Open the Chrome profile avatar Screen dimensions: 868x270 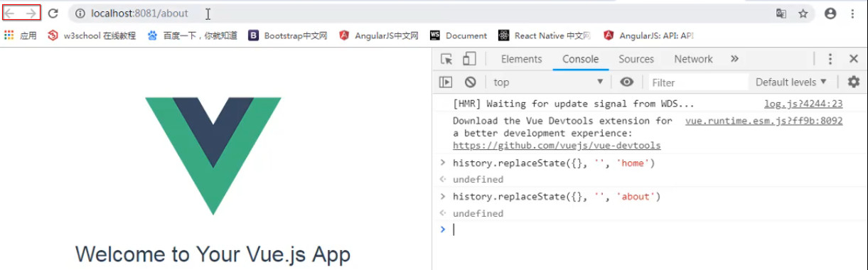pos(830,13)
